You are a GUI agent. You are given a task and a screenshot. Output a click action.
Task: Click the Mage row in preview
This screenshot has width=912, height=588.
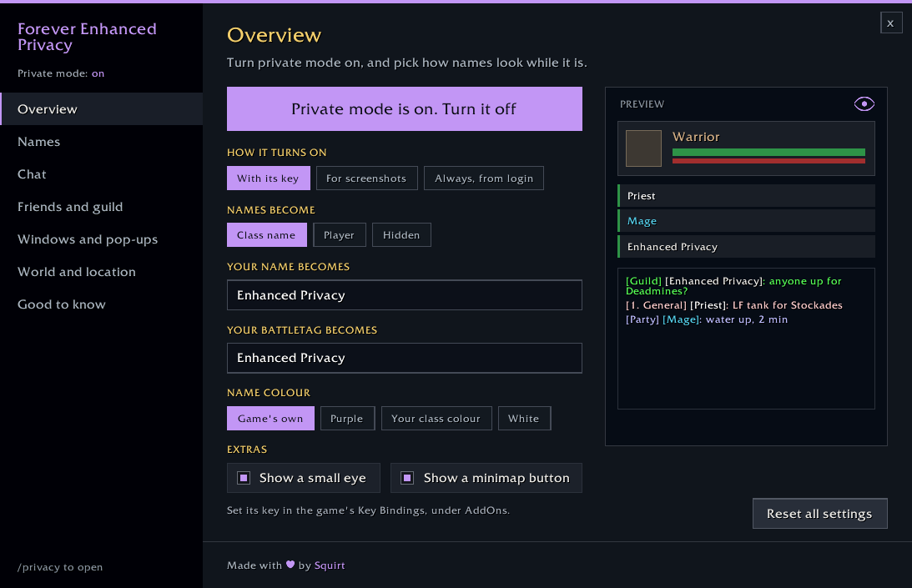(746, 220)
